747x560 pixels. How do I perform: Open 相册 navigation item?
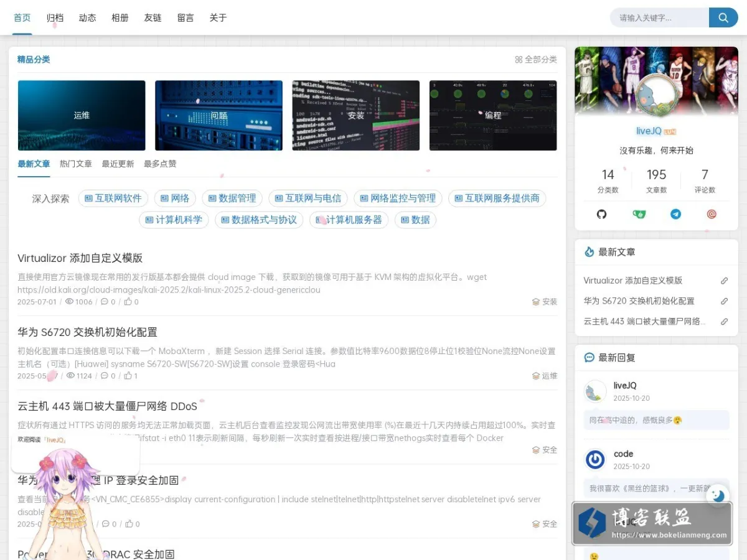(120, 17)
